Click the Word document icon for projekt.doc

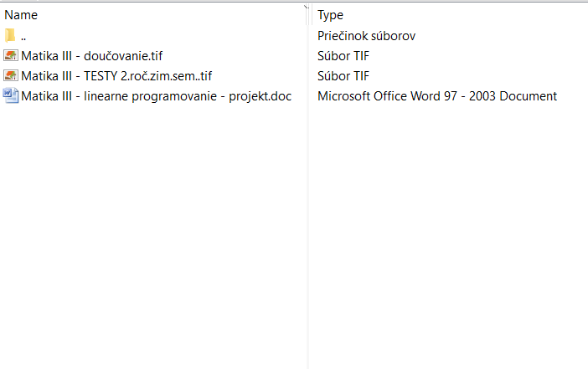(x=11, y=96)
